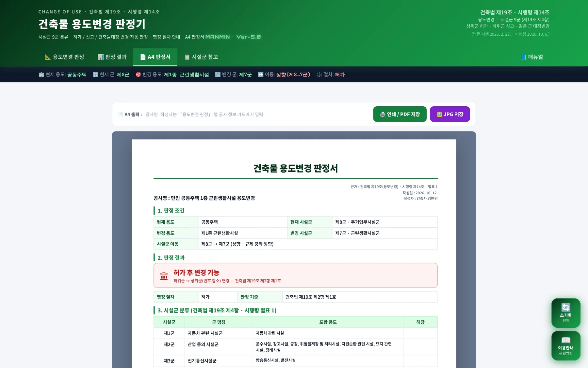The image size is (588, 368).
Task: Click the refresh icon above 초기화
Action: coord(566,307)
